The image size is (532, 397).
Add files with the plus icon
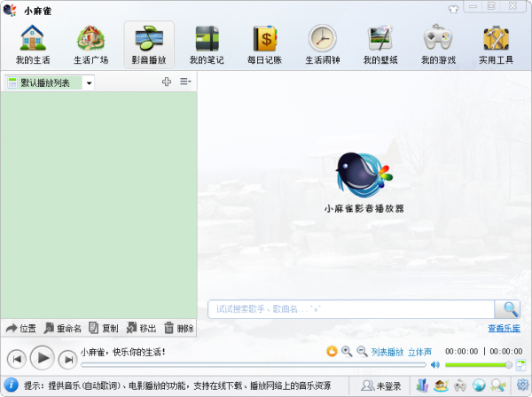(x=167, y=82)
